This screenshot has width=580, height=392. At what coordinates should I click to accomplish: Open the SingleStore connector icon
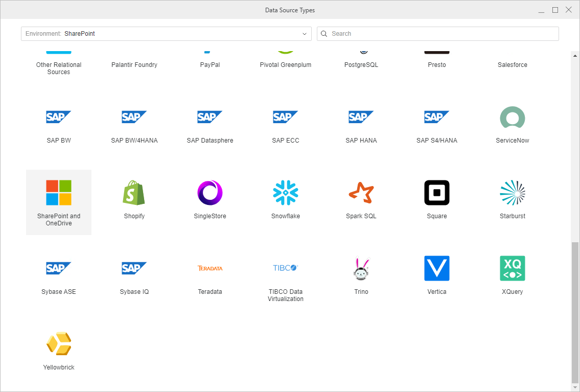pyautogui.click(x=210, y=193)
